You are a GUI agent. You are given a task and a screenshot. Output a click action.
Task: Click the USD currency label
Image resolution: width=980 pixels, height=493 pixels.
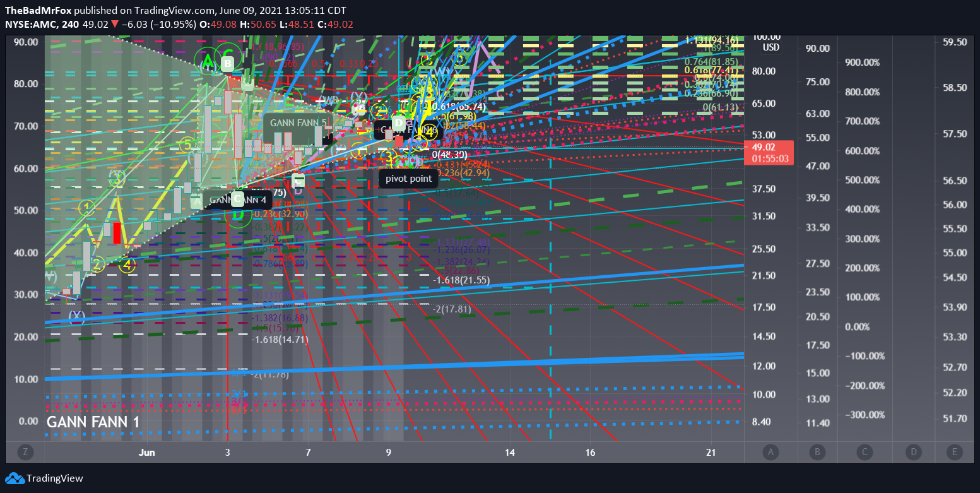coord(771,47)
